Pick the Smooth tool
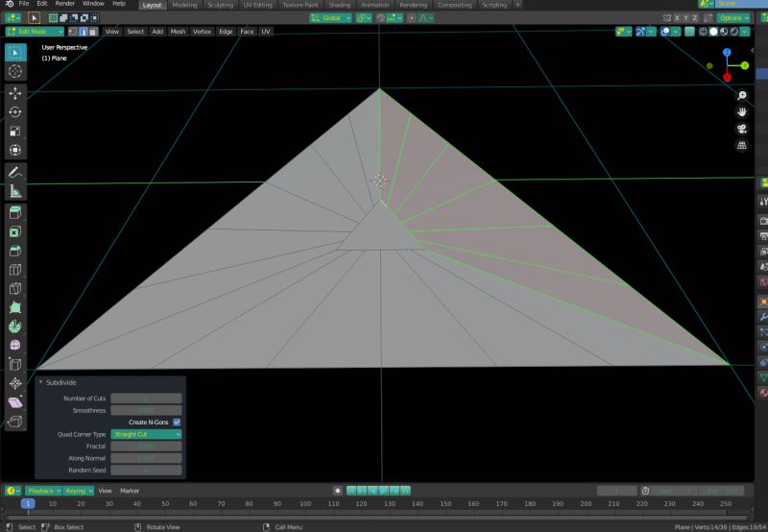This screenshot has height=532, width=768. [x=15, y=346]
